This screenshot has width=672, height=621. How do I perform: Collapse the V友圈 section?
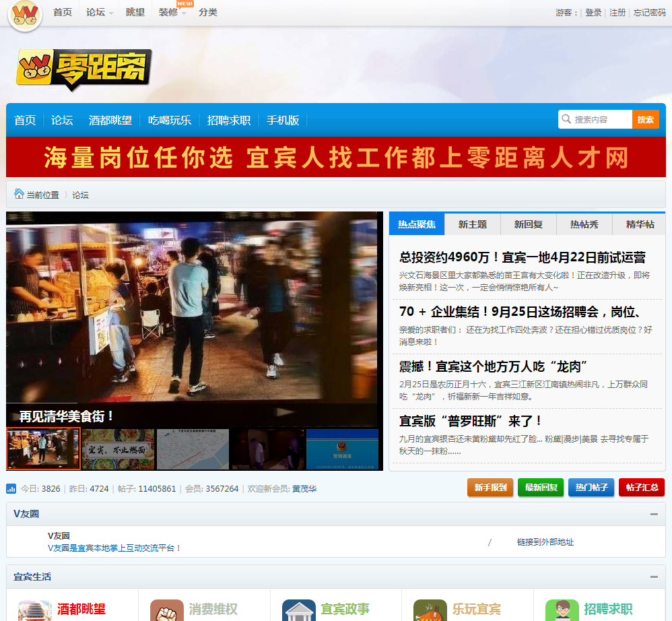click(x=654, y=514)
